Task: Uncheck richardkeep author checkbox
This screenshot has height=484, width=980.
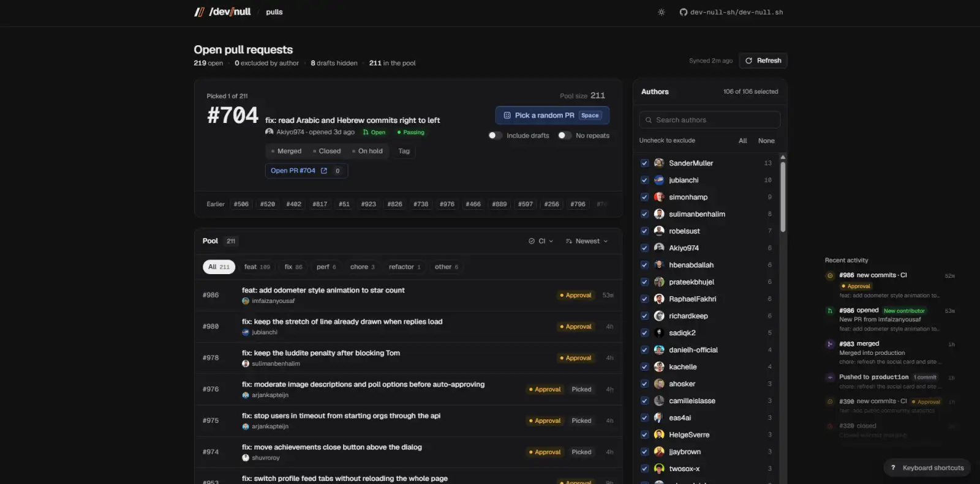Action: coord(644,316)
